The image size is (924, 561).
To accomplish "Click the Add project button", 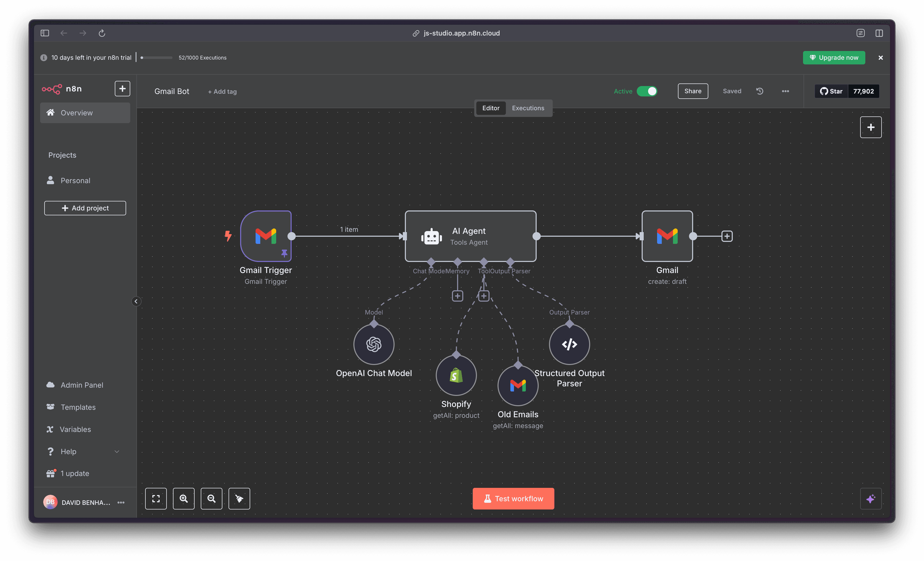I will (85, 208).
